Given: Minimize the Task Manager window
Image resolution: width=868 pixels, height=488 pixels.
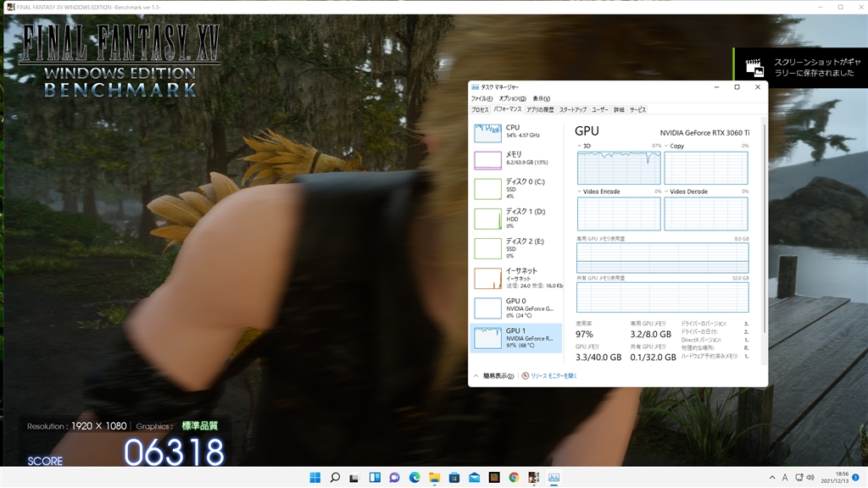Looking at the screenshot, I should coord(716,87).
